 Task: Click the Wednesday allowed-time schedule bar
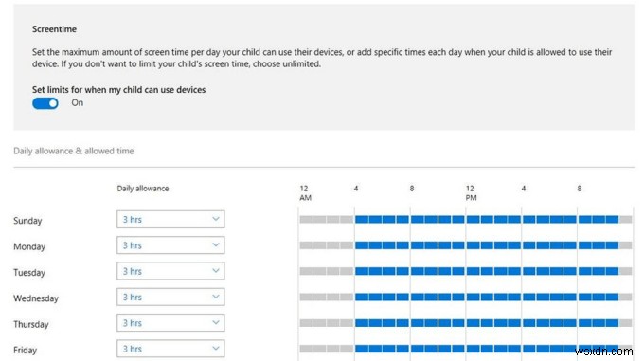click(466, 297)
